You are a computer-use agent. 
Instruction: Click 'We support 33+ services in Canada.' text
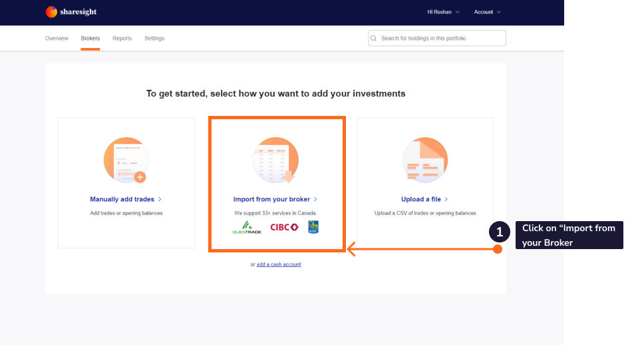(x=275, y=213)
